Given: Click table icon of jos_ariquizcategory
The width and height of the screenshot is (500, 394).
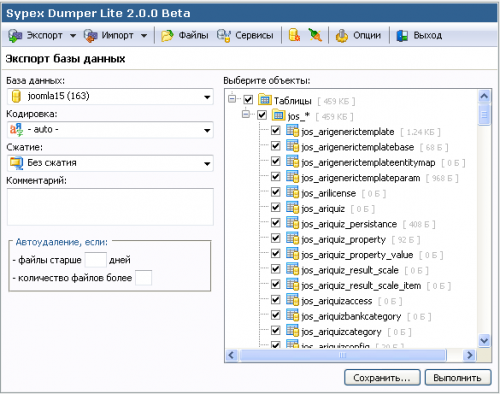Looking at the screenshot, I should pos(292,330).
